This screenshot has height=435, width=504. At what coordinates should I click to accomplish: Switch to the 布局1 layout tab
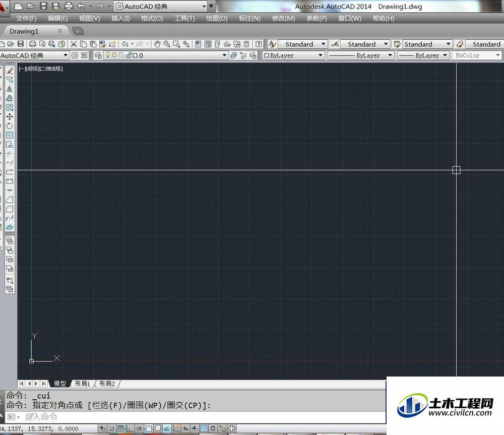pyautogui.click(x=82, y=384)
